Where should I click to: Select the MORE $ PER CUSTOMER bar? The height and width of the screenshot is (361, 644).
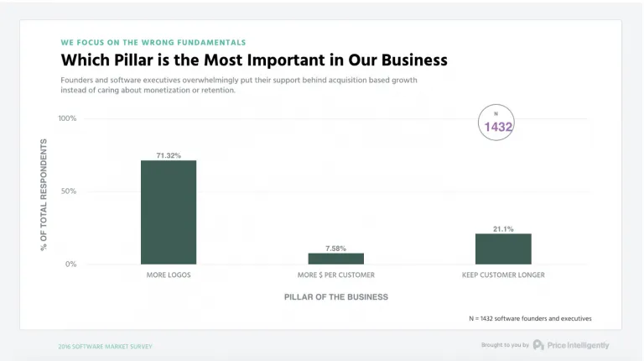tap(336, 259)
